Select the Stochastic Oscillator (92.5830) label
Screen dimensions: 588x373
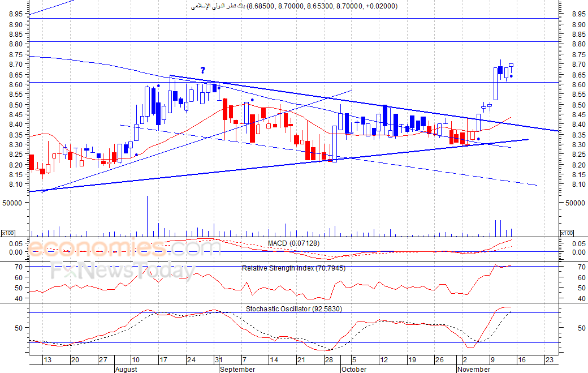(x=294, y=309)
